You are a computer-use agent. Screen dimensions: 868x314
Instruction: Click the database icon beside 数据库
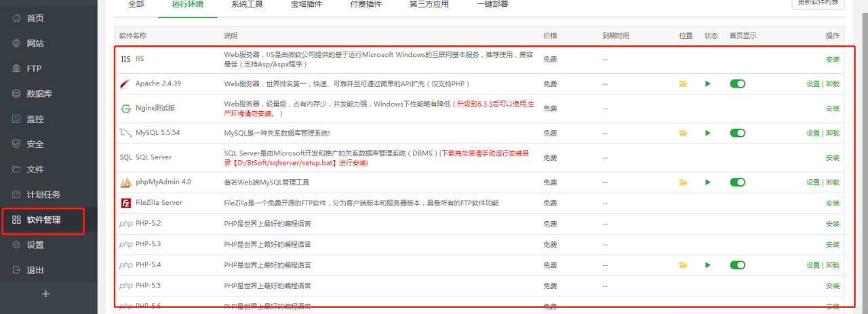tap(17, 94)
